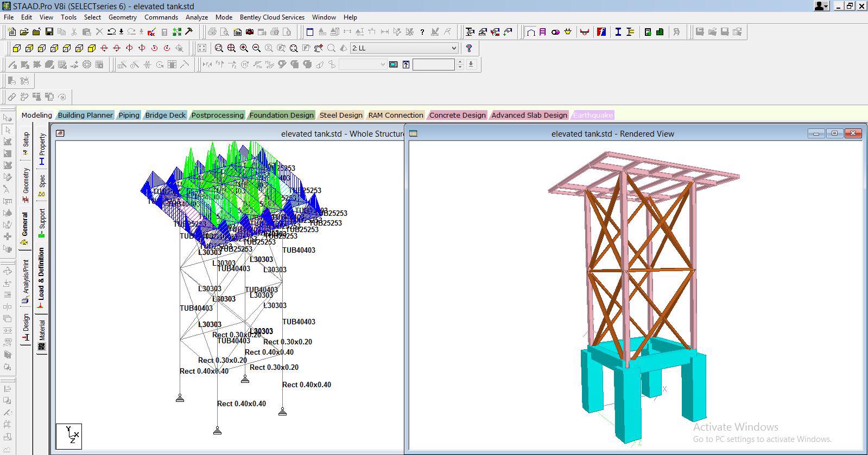Click the Whole Structure window title icon
The height and width of the screenshot is (455, 868).
tap(60, 133)
